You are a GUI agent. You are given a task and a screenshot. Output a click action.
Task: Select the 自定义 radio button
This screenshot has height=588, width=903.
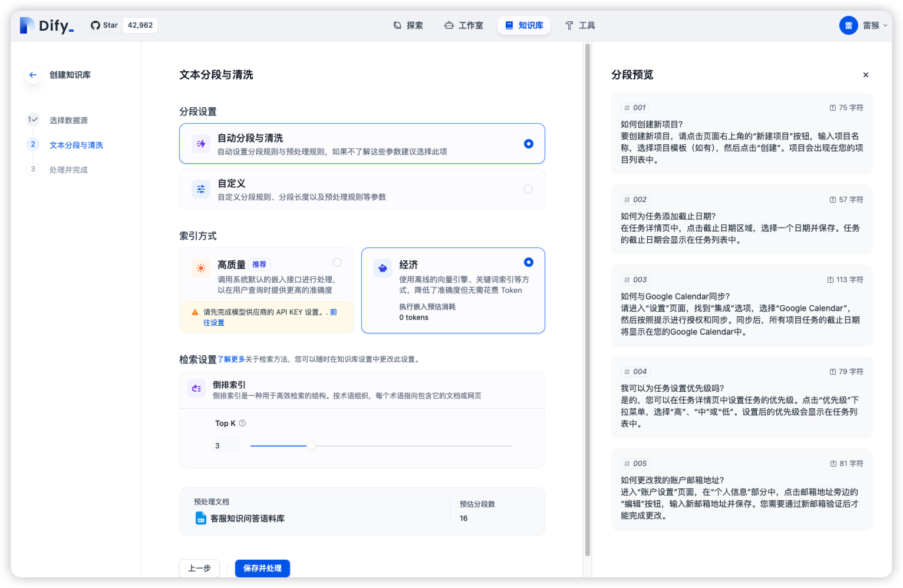(528, 189)
